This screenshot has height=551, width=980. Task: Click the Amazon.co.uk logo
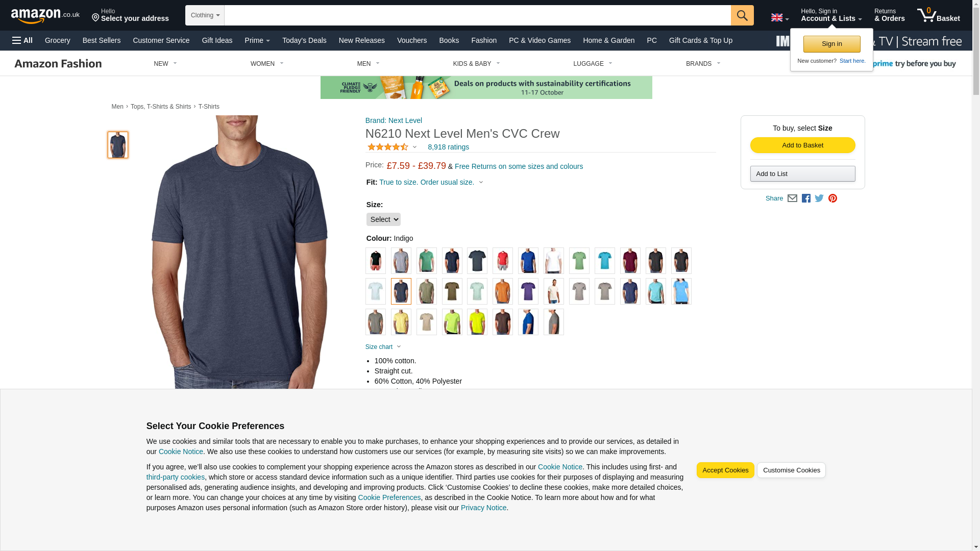click(x=45, y=15)
